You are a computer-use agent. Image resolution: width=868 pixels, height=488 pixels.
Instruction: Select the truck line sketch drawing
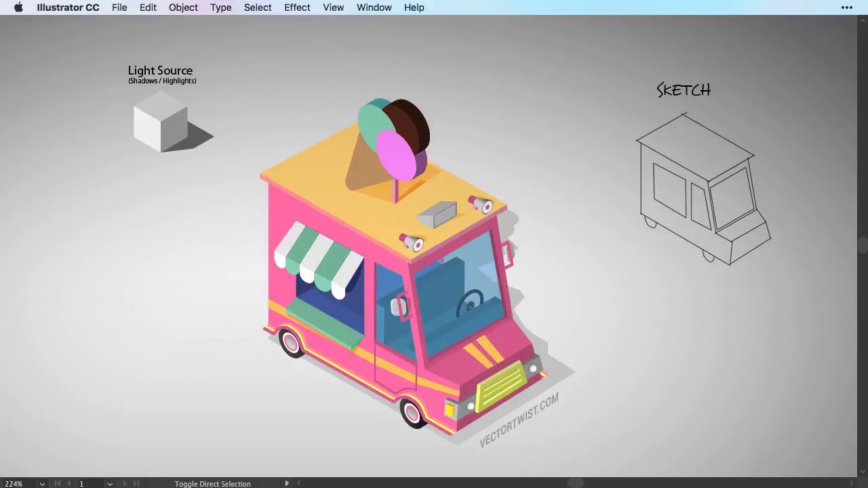(703, 189)
